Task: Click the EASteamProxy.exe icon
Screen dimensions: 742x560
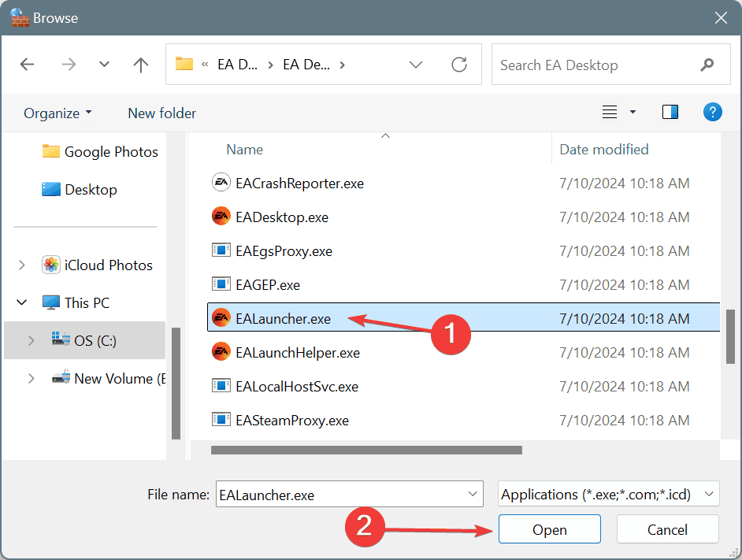Action: coord(221,419)
